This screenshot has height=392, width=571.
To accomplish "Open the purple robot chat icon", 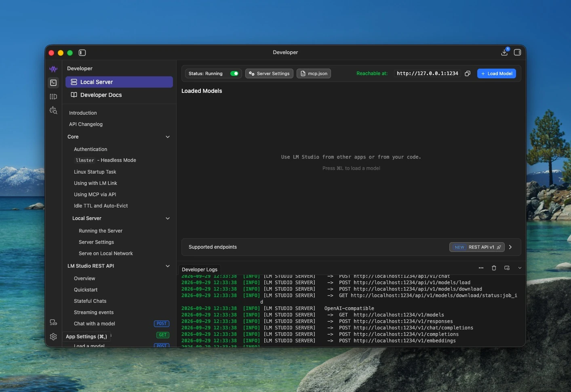I will [53, 69].
